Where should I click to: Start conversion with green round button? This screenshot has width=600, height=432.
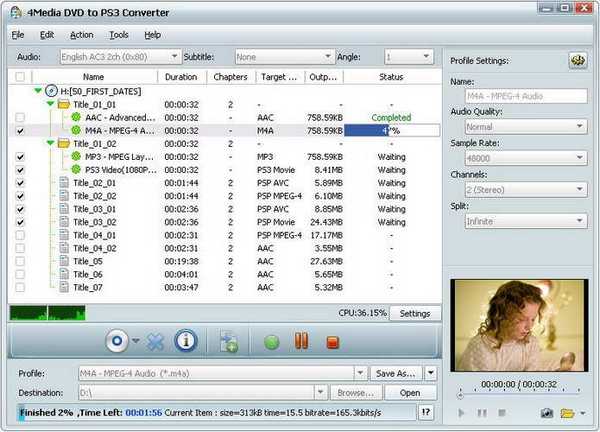click(272, 342)
